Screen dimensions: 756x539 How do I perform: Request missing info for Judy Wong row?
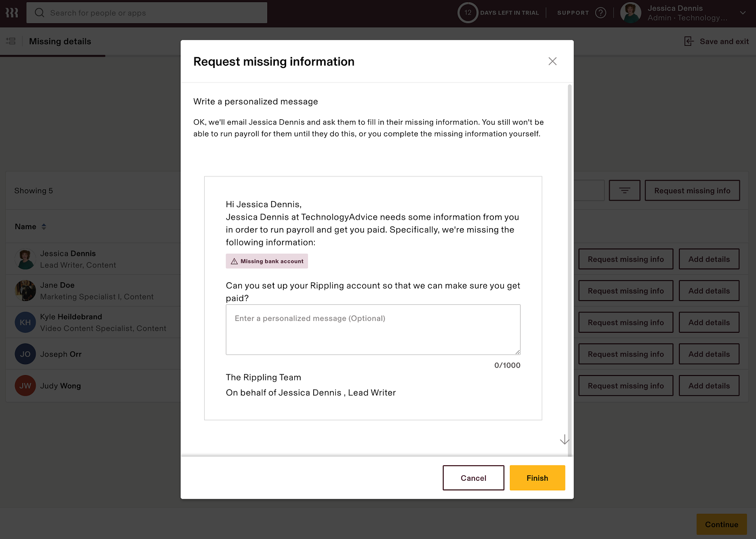(x=626, y=386)
